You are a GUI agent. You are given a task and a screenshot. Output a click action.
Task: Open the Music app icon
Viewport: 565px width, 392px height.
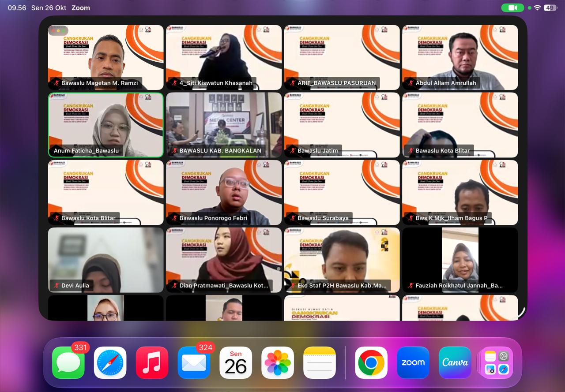(x=152, y=362)
